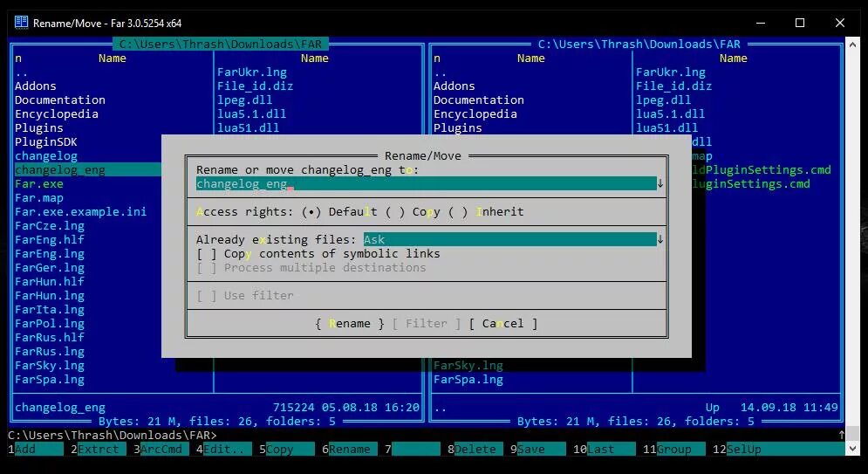Select File_id.diz in left panel
This screenshot has height=474, width=868.
(256, 86)
